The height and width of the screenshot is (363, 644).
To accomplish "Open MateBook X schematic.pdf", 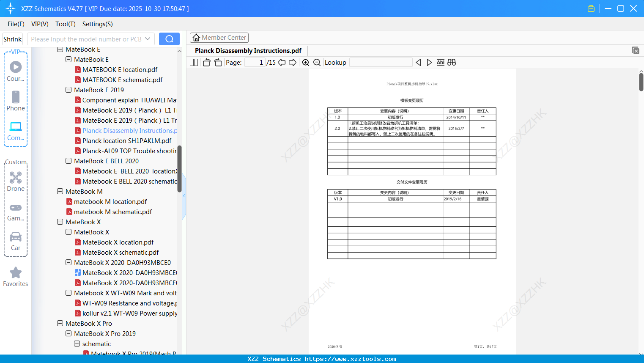I will click(121, 253).
